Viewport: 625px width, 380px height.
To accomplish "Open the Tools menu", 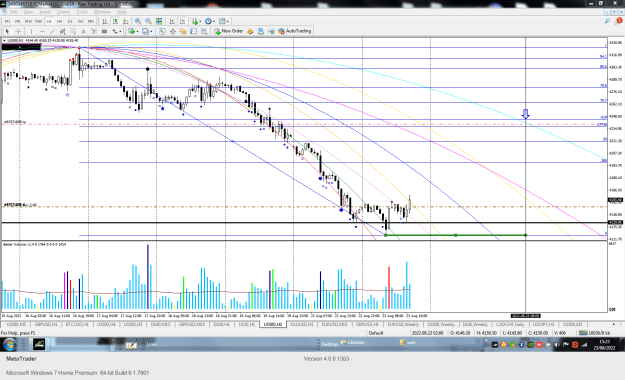I will (81, 12).
